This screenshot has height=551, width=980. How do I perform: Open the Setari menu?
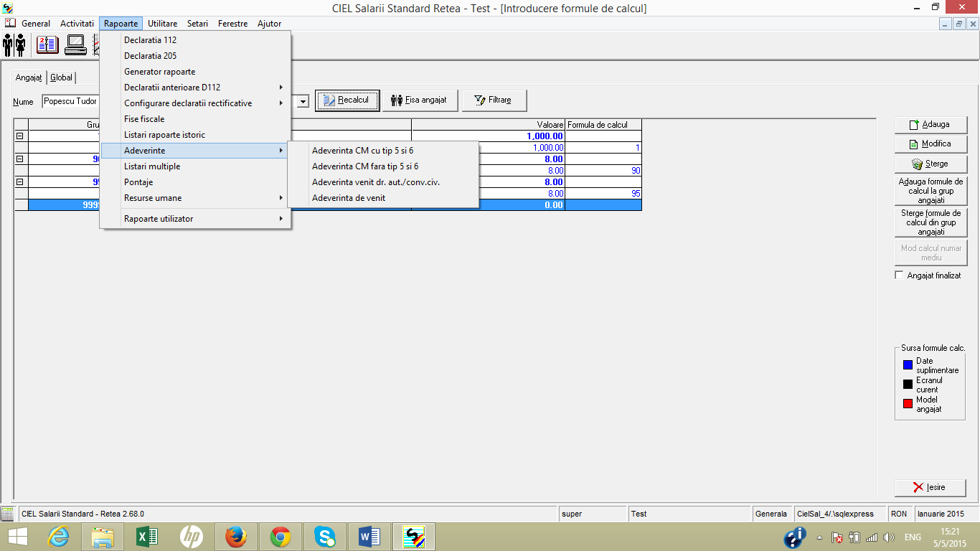coord(198,24)
